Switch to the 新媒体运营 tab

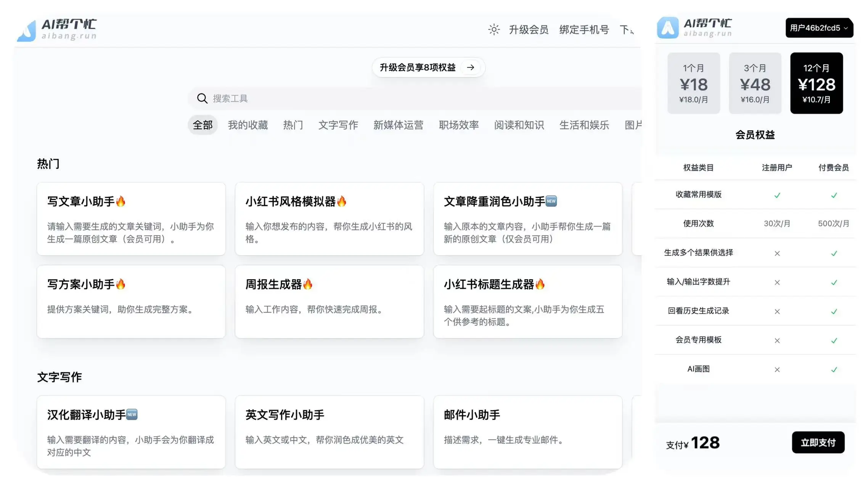point(398,125)
